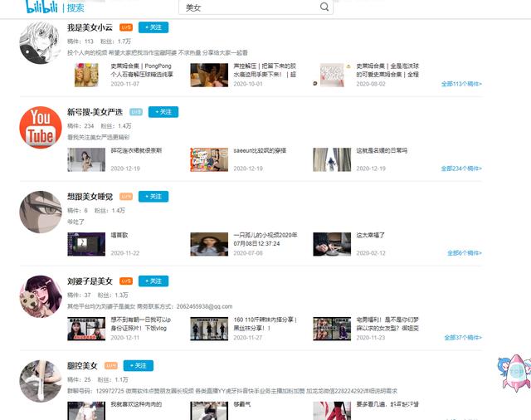View all 37 uploads link
Screen dimensions: 531x420
click(x=463, y=338)
